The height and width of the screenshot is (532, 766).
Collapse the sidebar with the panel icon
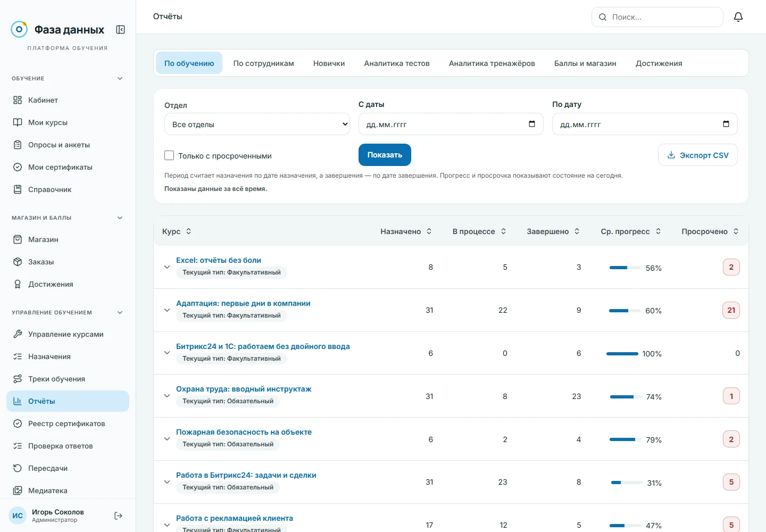point(121,30)
